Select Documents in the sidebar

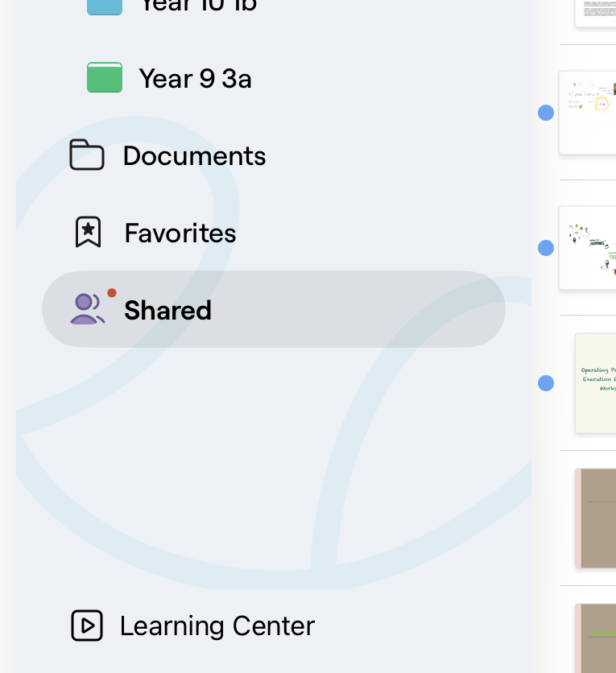[x=194, y=155]
